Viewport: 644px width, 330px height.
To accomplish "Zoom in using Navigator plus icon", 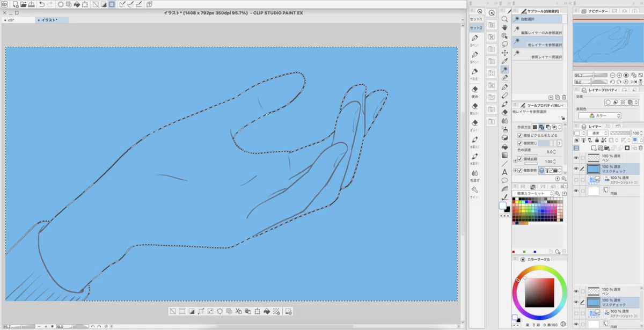I will [619, 75].
